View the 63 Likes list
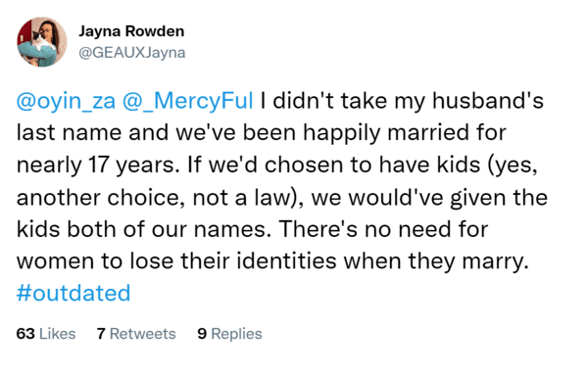The width and height of the screenshot is (588, 377). pos(46,334)
